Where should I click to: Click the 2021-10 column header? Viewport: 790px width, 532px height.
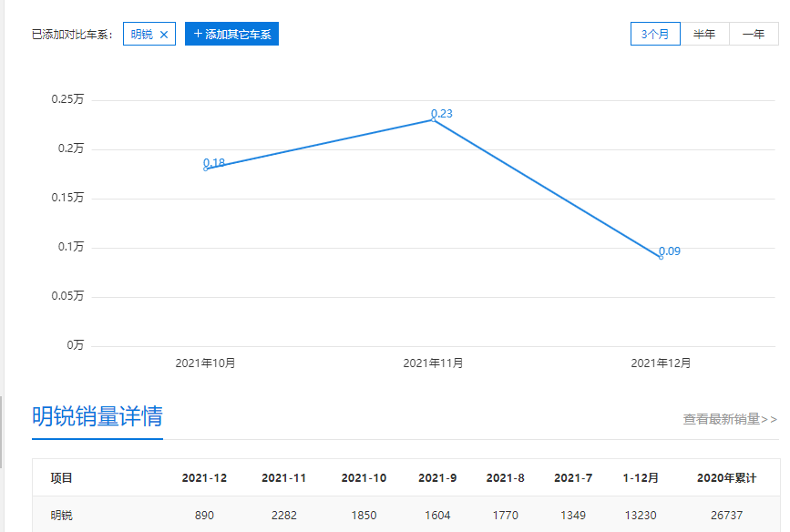point(364,478)
